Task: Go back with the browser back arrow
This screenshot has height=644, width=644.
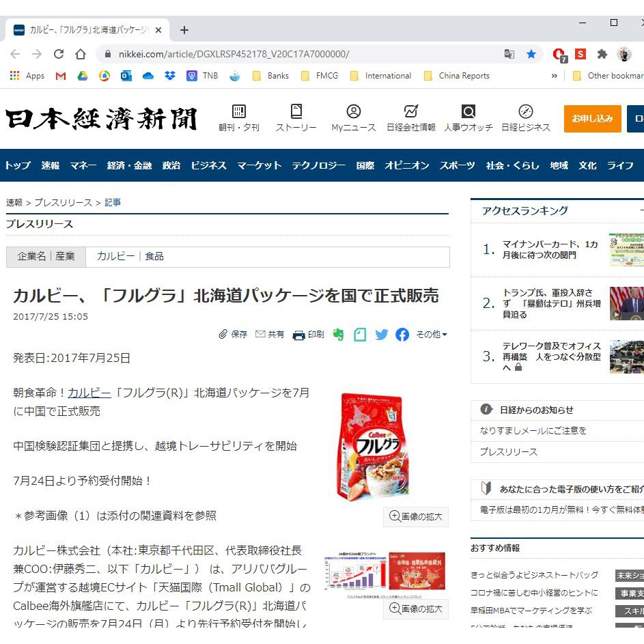Action: tap(15, 54)
